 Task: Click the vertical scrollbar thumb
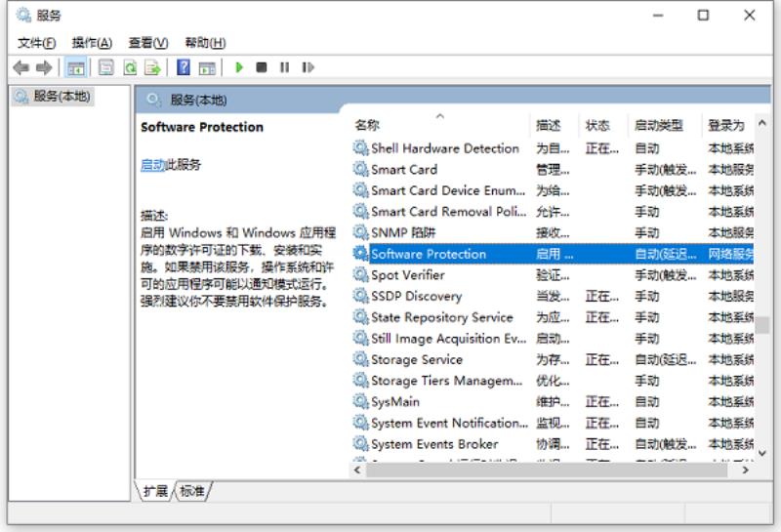762,325
